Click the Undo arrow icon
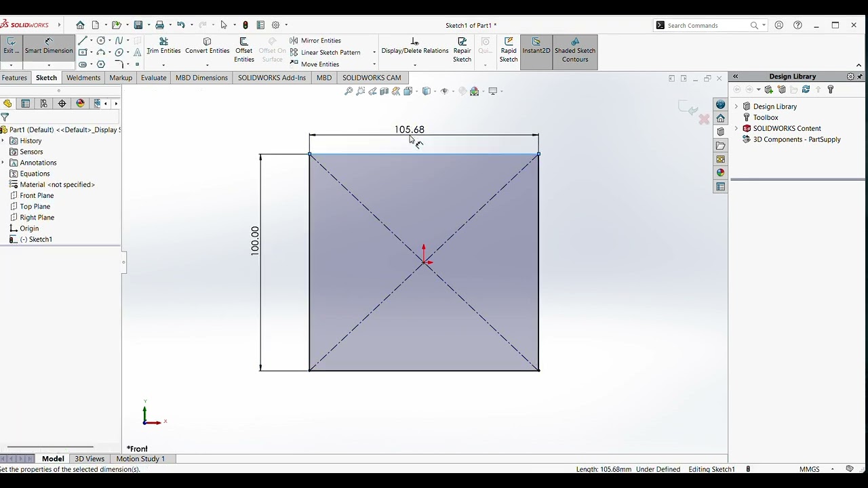The height and width of the screenshot is (488, 868). [x=181, y=25]
